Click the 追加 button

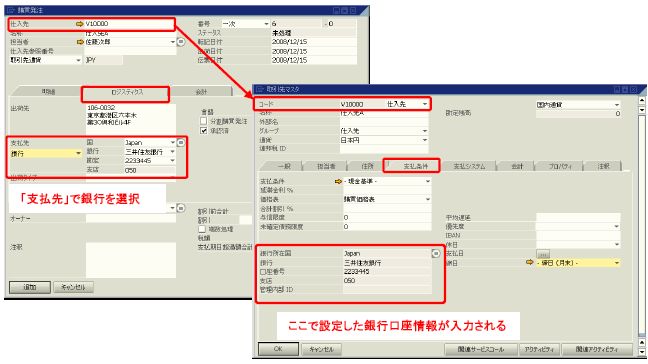[30, 287]
